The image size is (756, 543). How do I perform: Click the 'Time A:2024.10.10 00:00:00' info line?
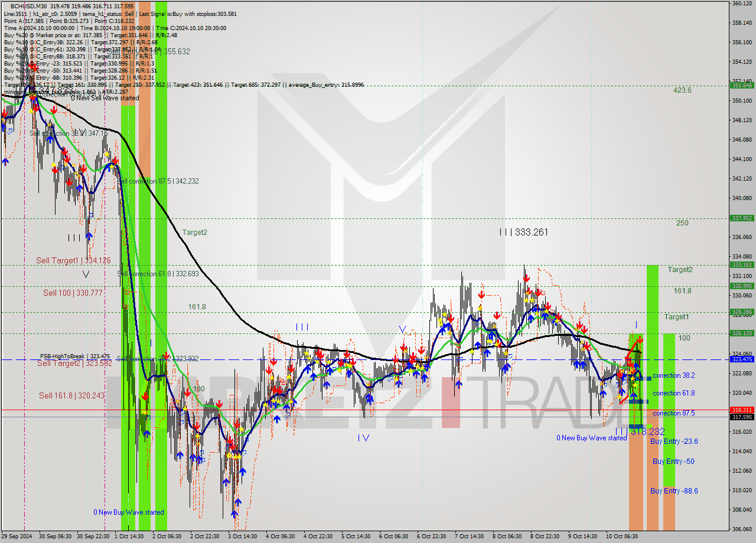click(40, 28)
